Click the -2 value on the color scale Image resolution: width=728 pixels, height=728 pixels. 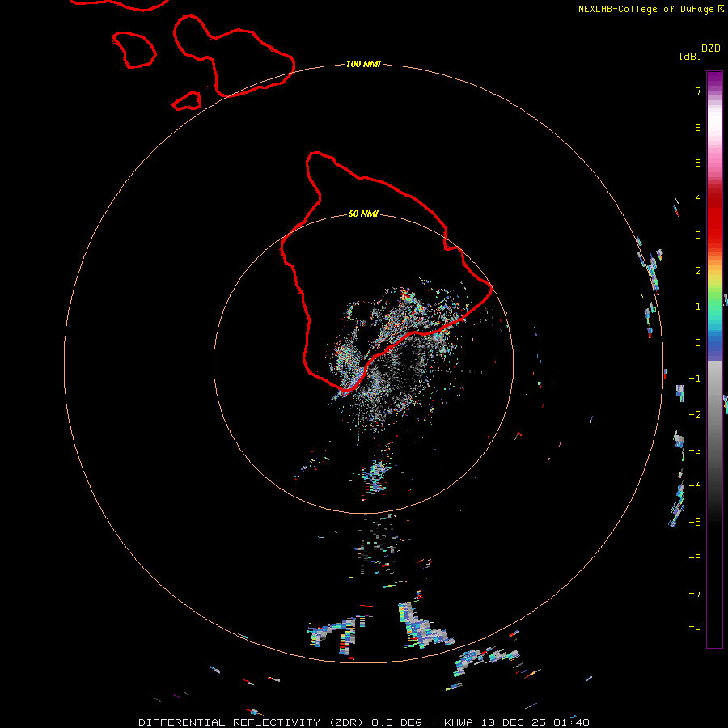click(x=695, y=415)
